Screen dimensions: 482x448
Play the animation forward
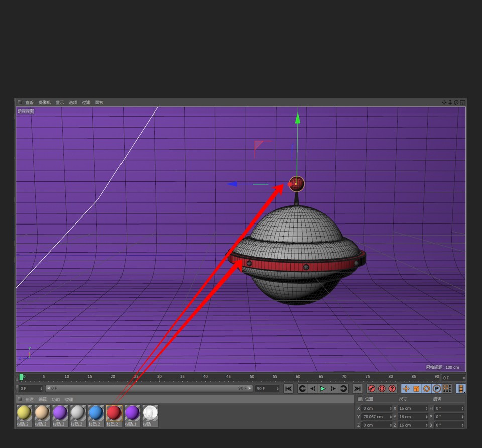323,389
